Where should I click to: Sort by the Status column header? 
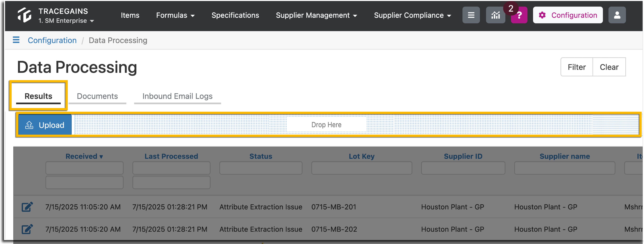(x=261, y=156)
